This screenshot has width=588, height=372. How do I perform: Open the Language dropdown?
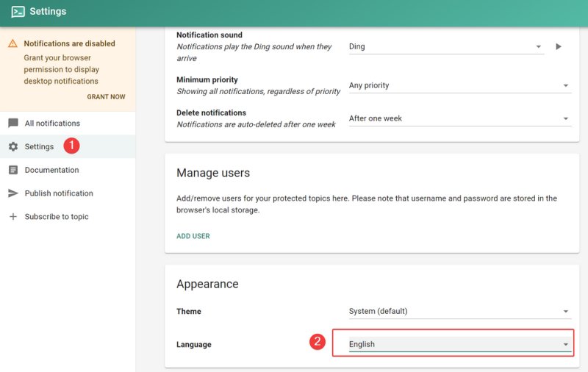(x=460, y=344)
